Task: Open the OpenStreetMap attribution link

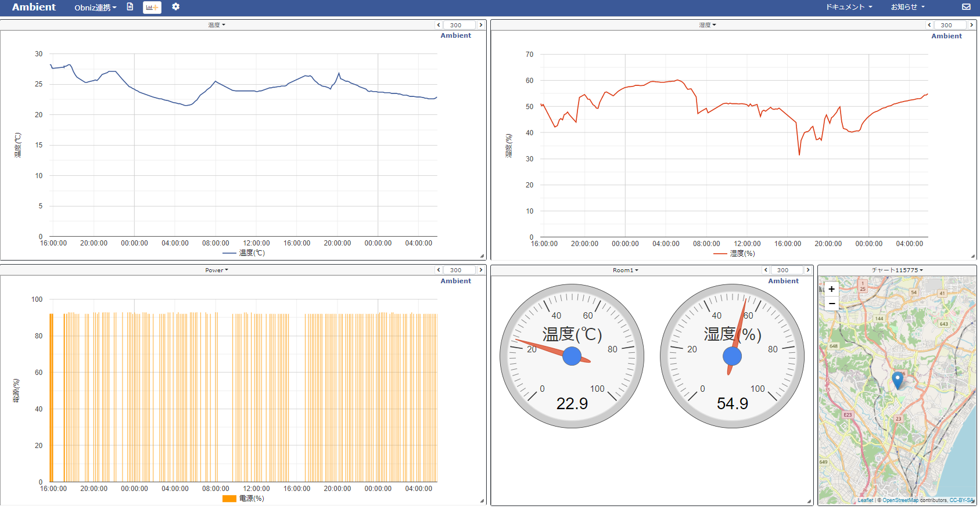Action: click(x=900, y=500)
